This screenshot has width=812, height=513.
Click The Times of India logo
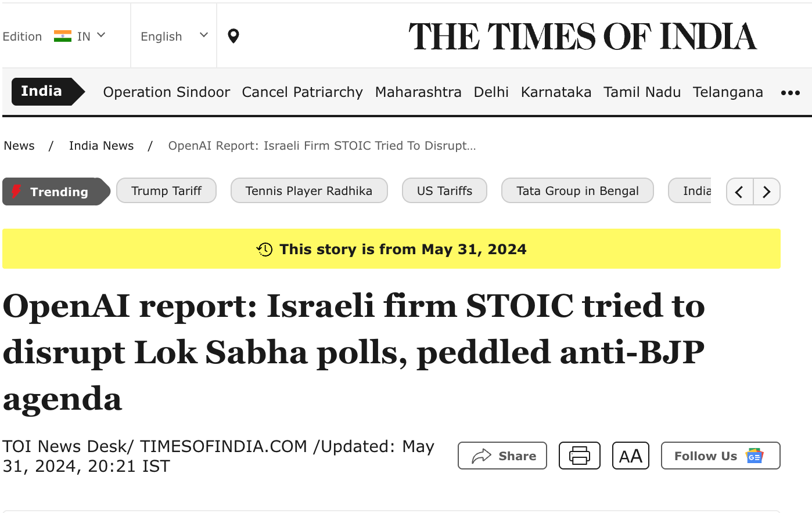point(583,37)
